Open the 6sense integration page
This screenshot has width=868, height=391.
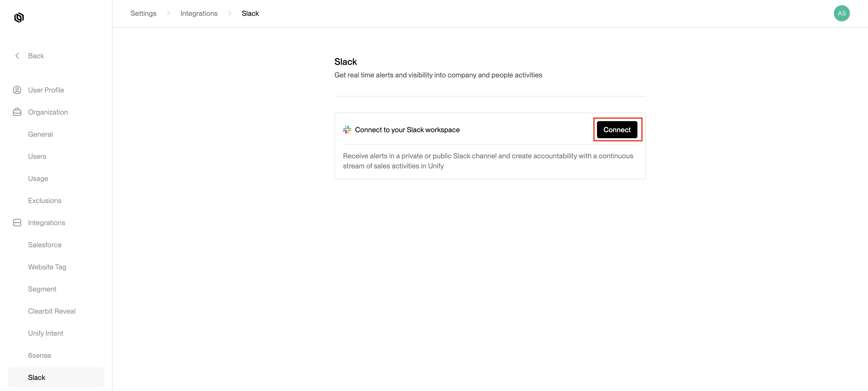39,355
